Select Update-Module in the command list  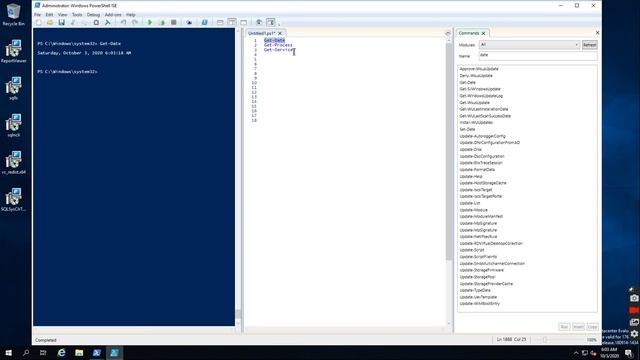tap(473, 210)
